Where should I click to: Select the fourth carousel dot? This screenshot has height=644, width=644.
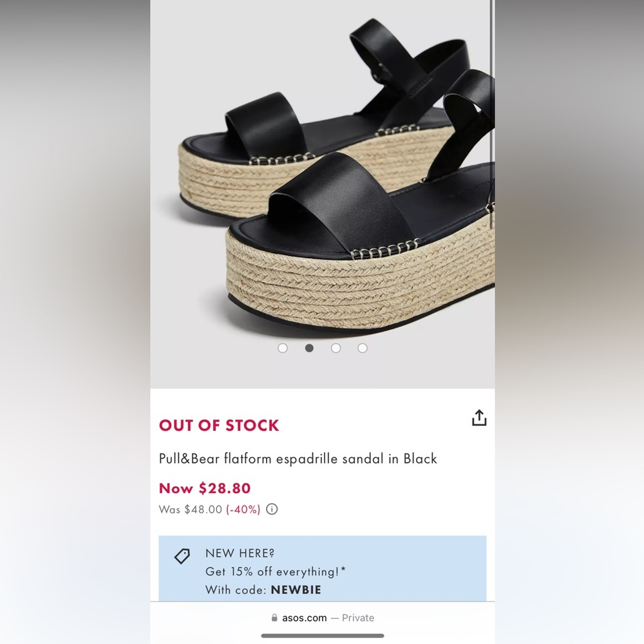coord(363,348)
